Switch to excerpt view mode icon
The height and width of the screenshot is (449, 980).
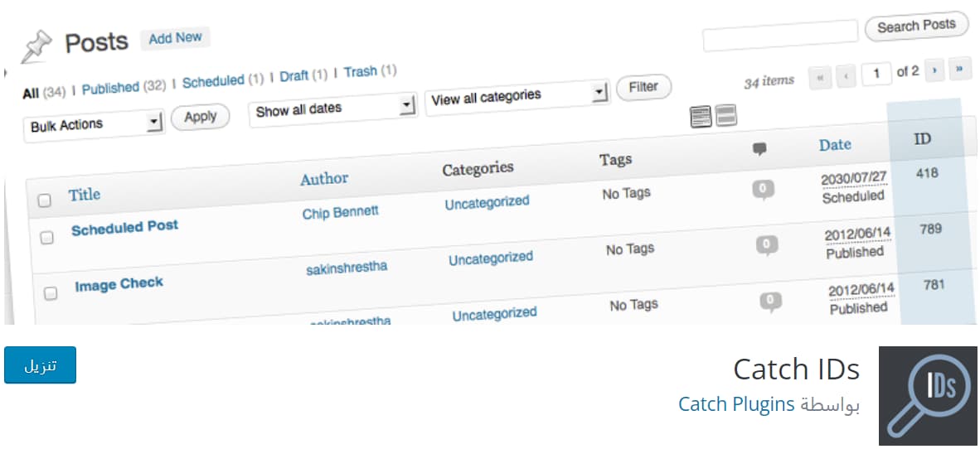point(727,116)
